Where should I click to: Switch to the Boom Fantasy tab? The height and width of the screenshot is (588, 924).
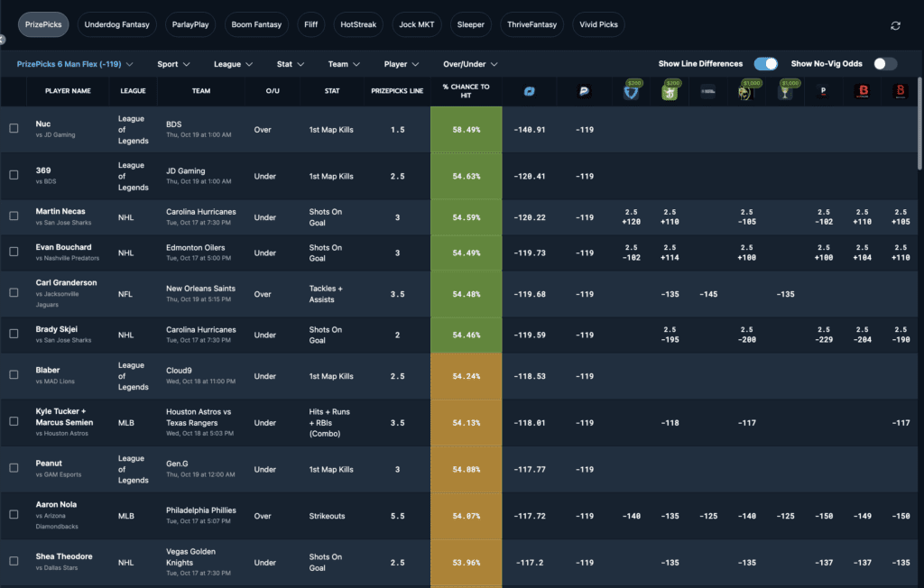(x=256, y=24)
